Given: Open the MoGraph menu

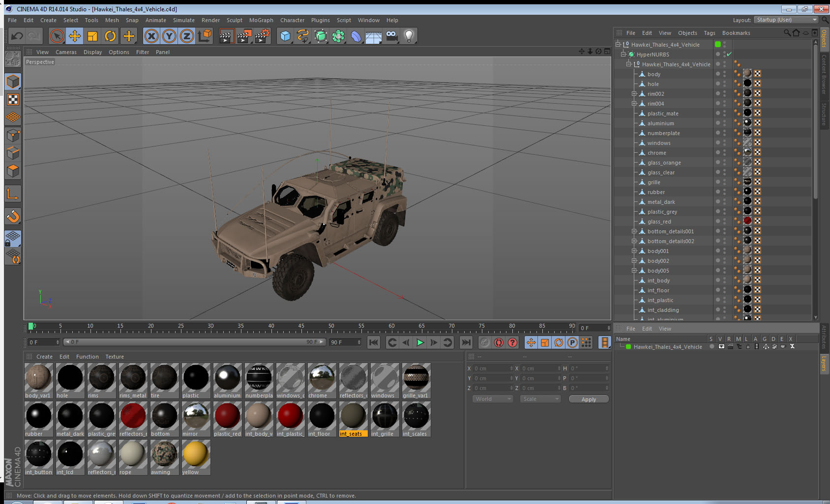Looking at the screenshot, I should click(x=261, y=20).
